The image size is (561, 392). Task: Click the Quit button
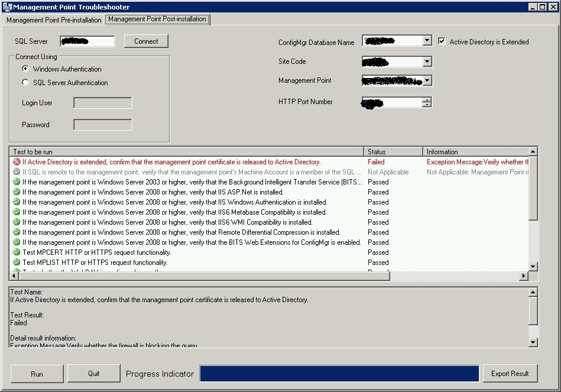(x=94, y=374)
